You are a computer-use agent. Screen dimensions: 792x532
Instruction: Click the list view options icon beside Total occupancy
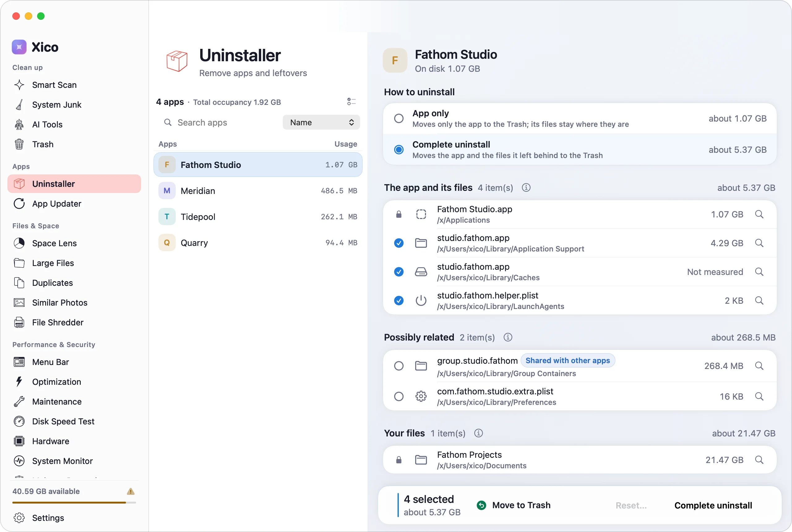(x=351, y=101)
